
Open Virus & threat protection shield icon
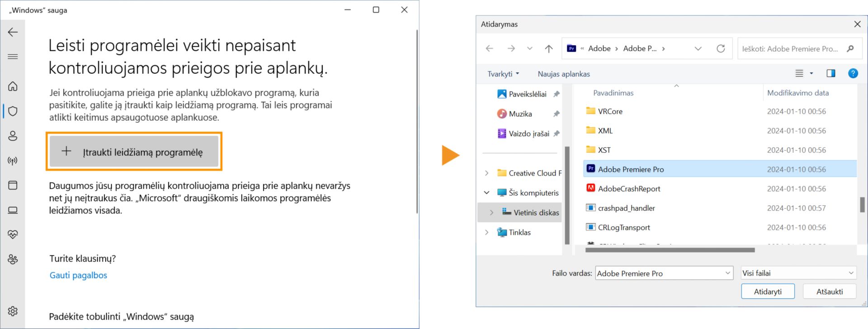coord(13,111)
